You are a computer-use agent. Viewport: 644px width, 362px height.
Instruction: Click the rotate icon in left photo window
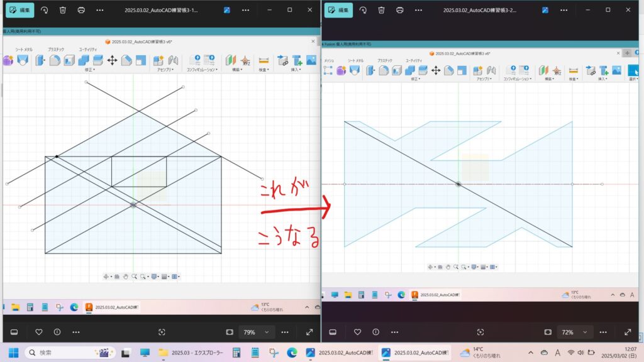[44, 10]
